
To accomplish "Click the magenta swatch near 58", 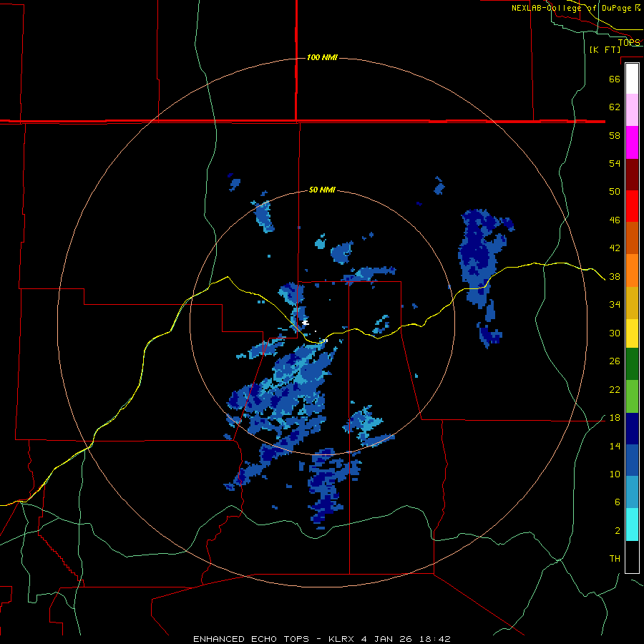I will [x=632, y=142].
